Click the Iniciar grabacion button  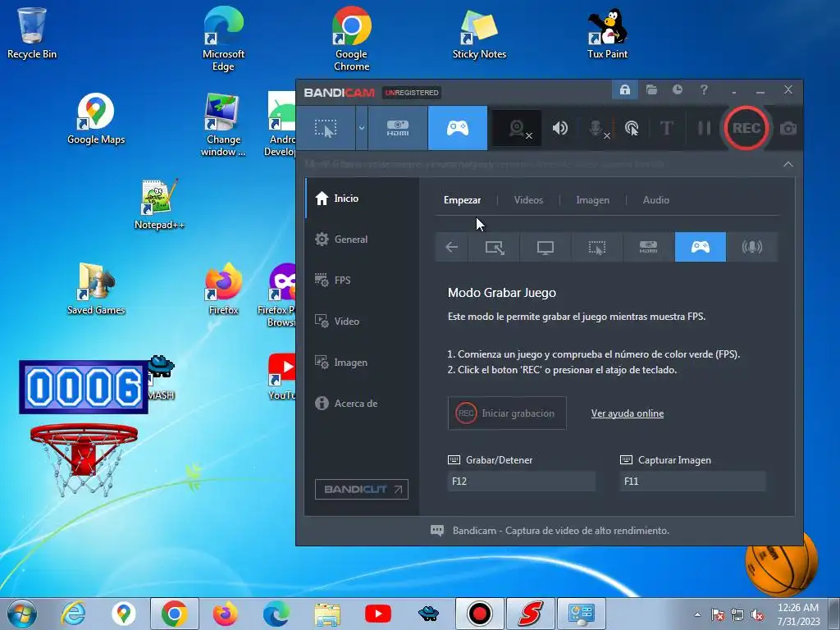[507, 413]
